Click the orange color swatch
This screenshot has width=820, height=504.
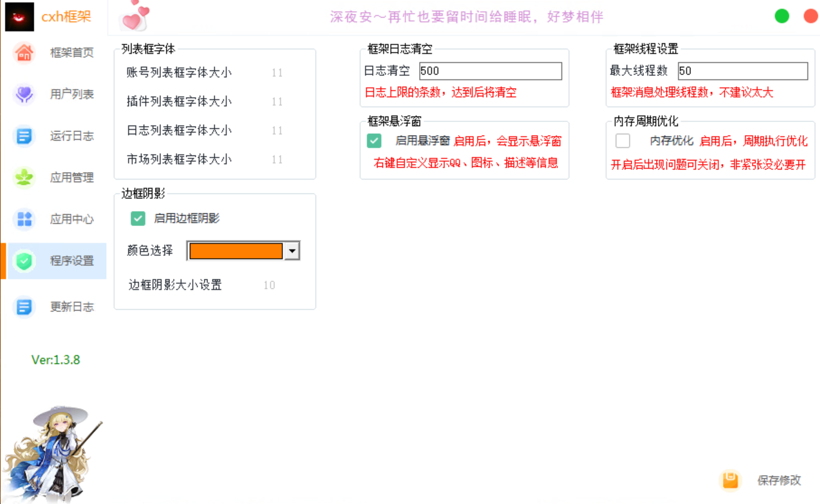coord(236,251)
